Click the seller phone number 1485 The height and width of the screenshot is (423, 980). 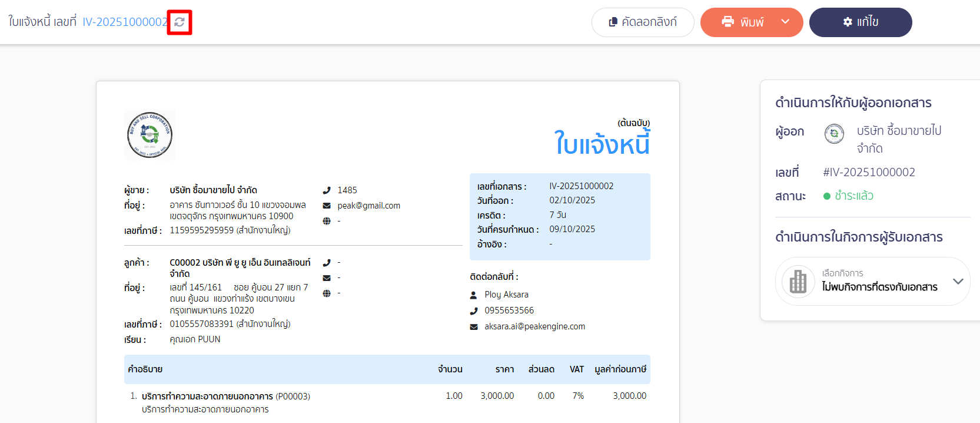coord(347,190)
